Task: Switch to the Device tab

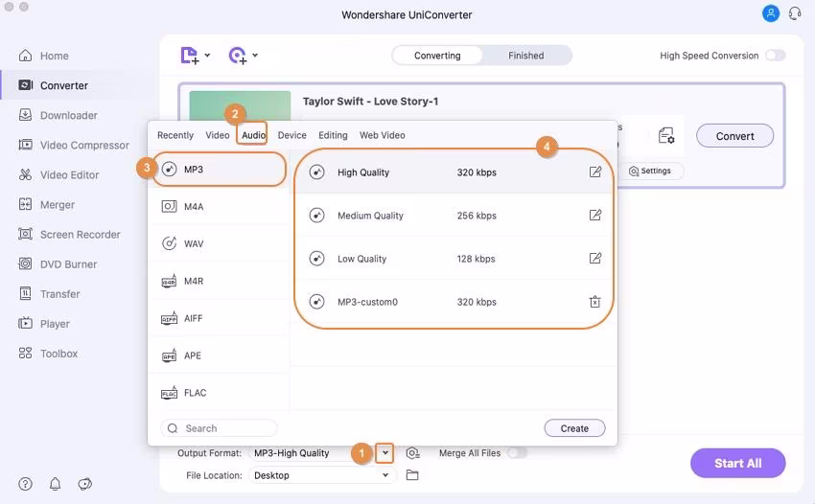Action: [292, 135]
